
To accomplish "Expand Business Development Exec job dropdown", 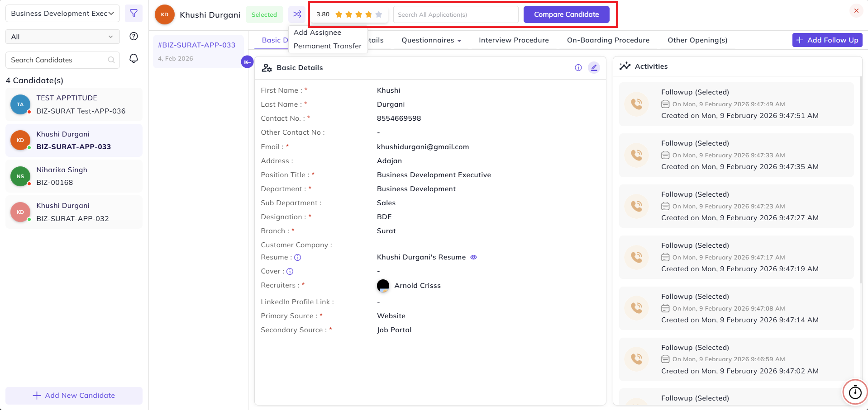I will 62,14.
